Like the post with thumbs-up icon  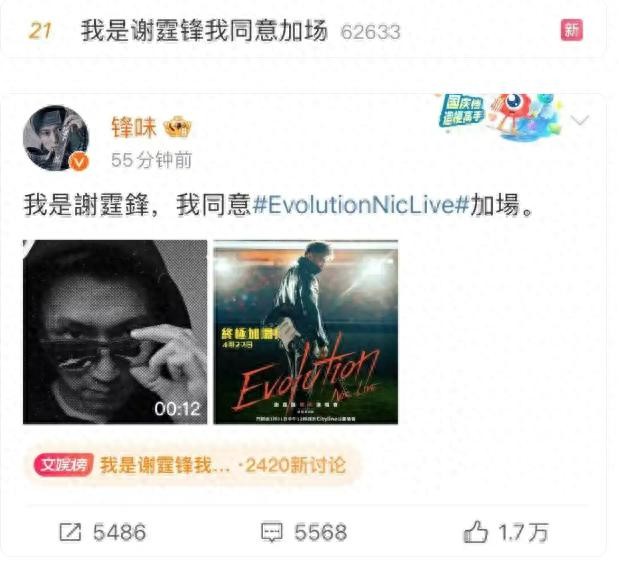(x=475, y=531)
